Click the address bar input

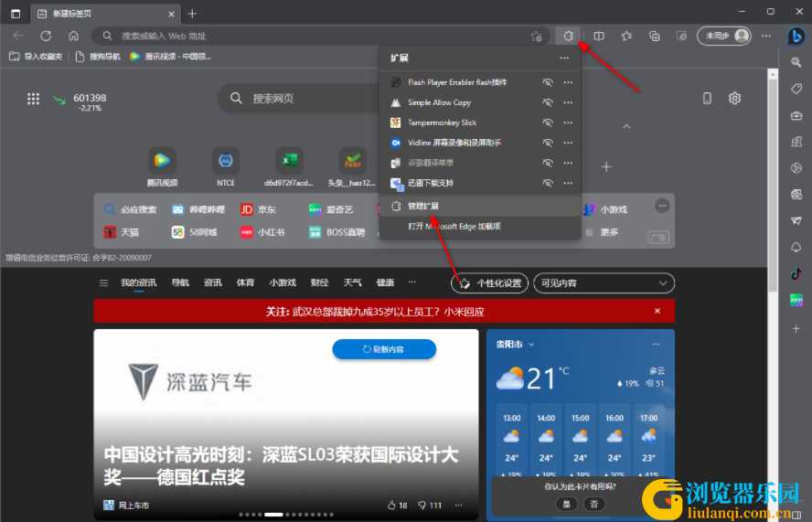[321, 36]
